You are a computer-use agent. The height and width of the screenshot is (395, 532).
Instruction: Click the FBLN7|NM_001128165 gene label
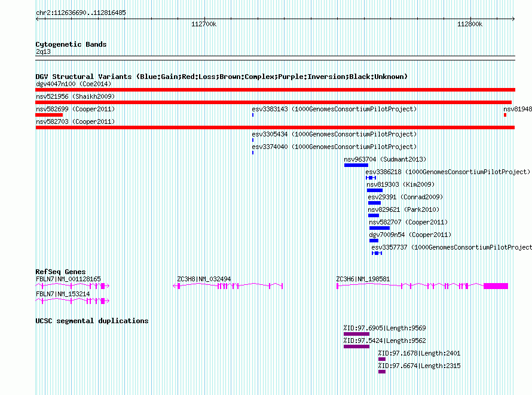click(x=68, y=279)
